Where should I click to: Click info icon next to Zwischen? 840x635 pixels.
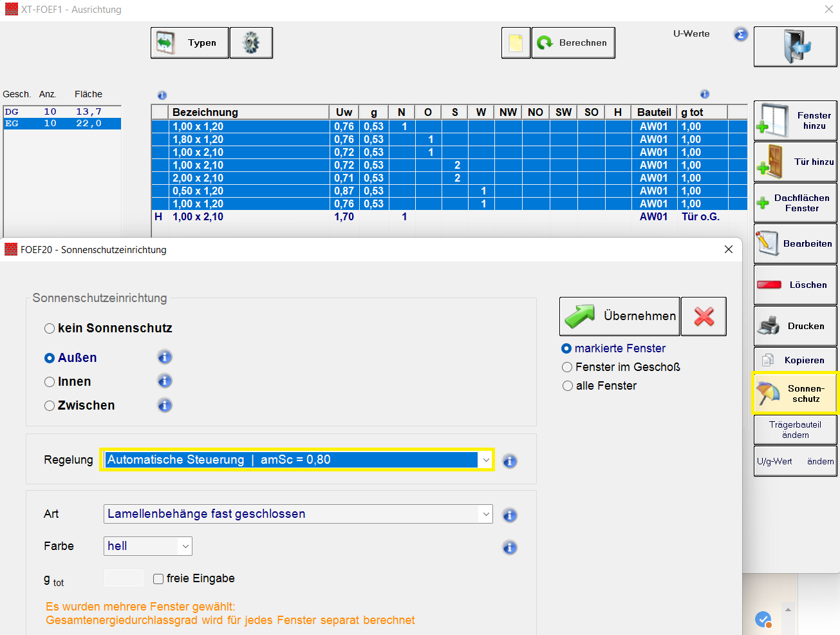(x=165, y=405)
